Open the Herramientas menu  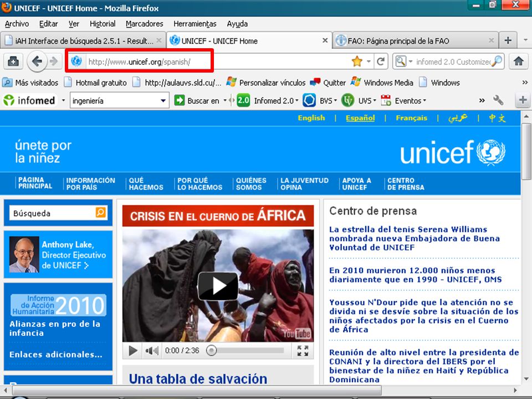coord(195,24)
